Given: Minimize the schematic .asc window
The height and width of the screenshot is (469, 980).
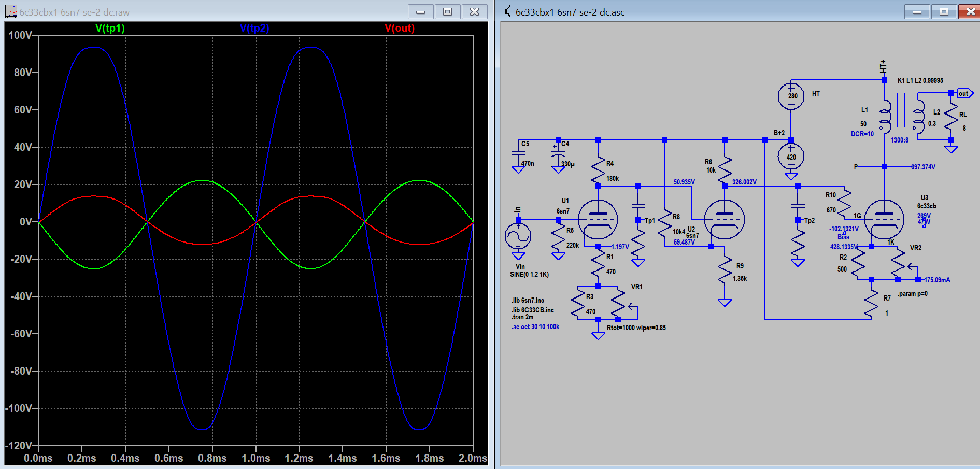Looking at the screenshot, I should coord(917,11).
